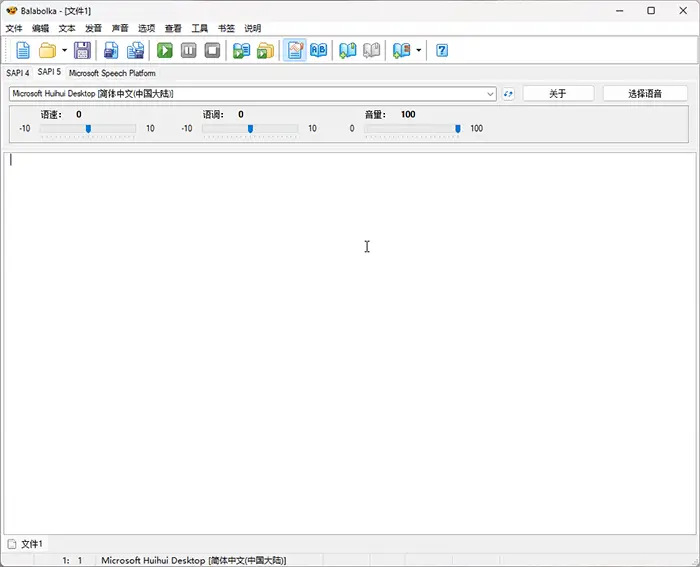Image resolution: width=700 pixels, height=567 pixels.
Task: Click status bar voice name Microsoft Huihui Desktop
Action: 194,560
